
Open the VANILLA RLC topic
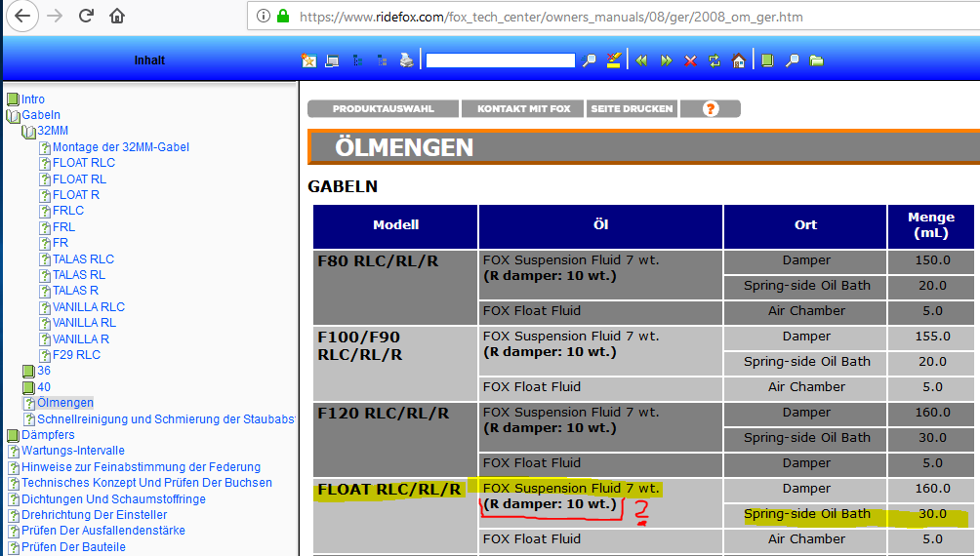tap(89, 307)
